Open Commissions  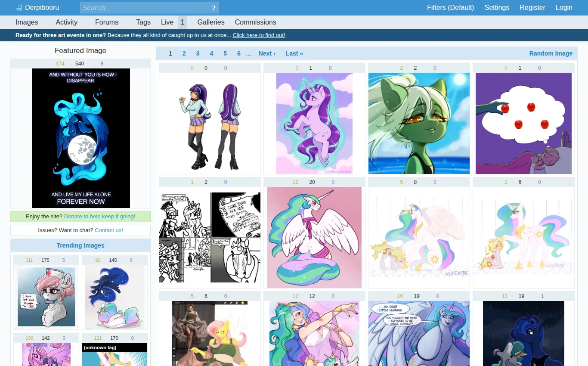coord(256,22)
